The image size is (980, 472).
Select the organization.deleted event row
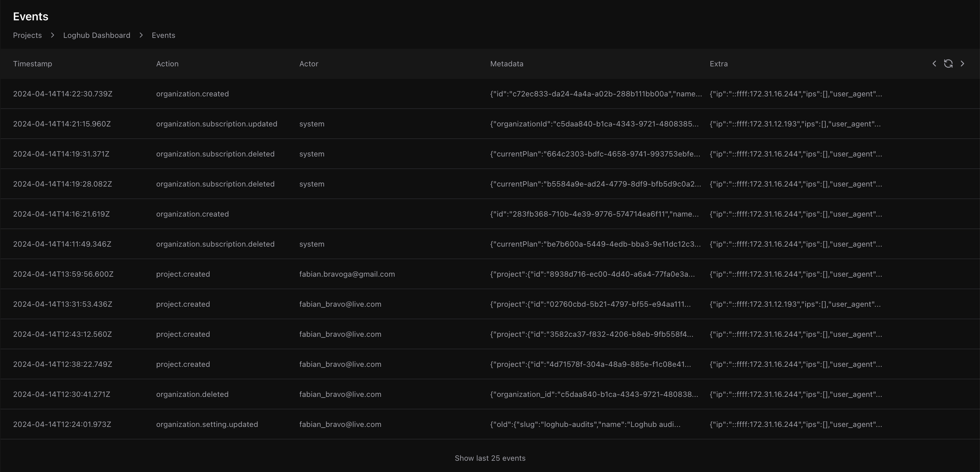point(192,394)
